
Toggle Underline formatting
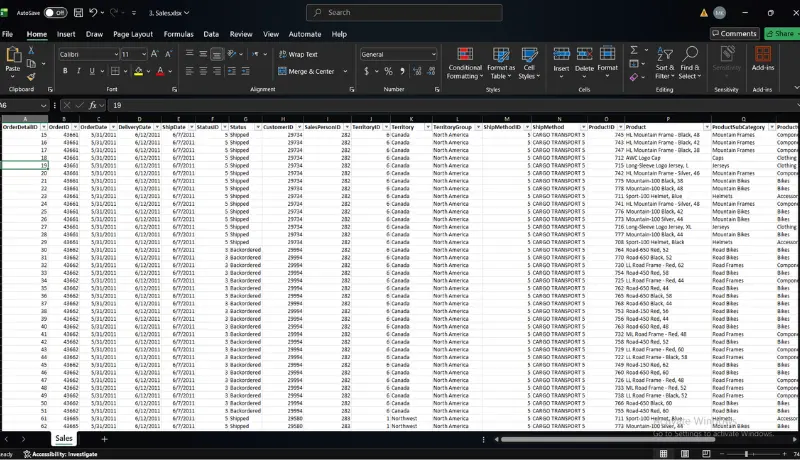[x=92, y=71]
